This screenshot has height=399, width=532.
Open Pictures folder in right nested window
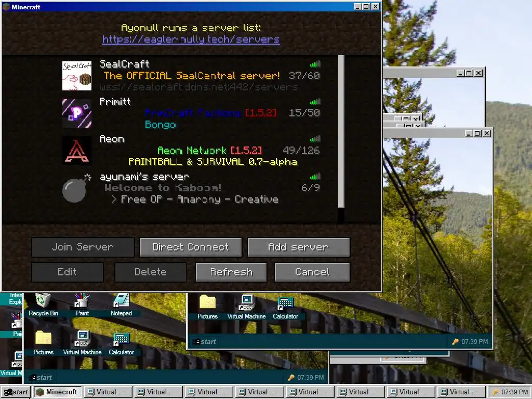(x=207, y=307)
